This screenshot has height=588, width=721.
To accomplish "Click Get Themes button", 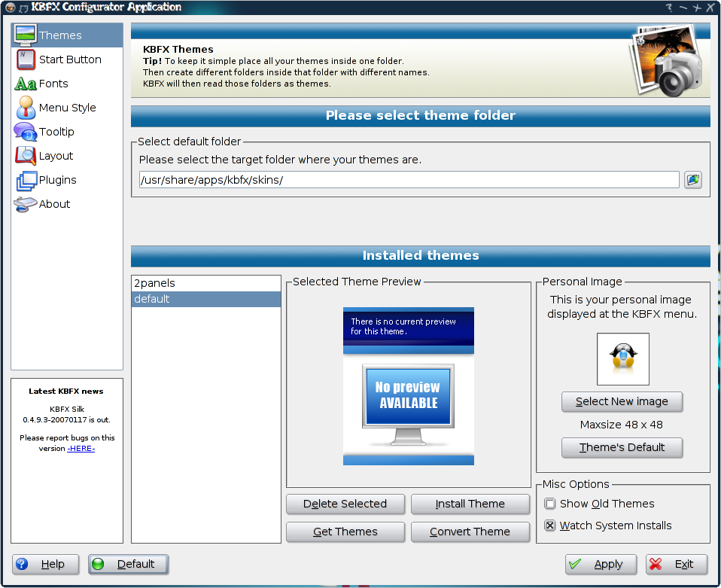I will click(x=345, y=532).
